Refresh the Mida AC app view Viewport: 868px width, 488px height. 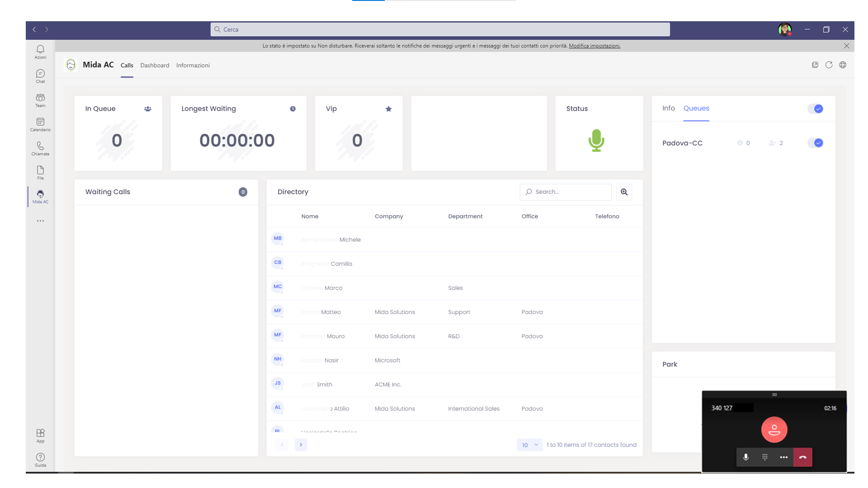click(829, 65)
